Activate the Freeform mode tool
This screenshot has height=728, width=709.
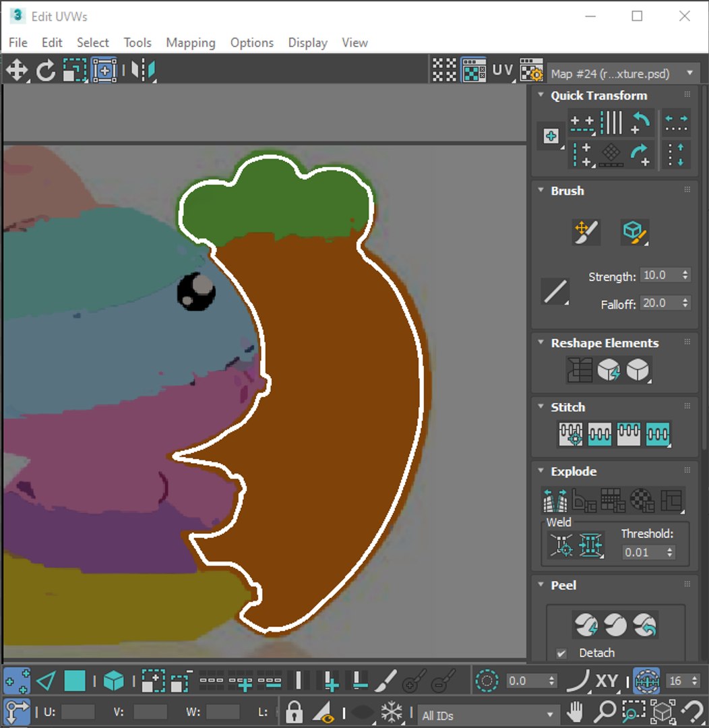tap(104, 71)
